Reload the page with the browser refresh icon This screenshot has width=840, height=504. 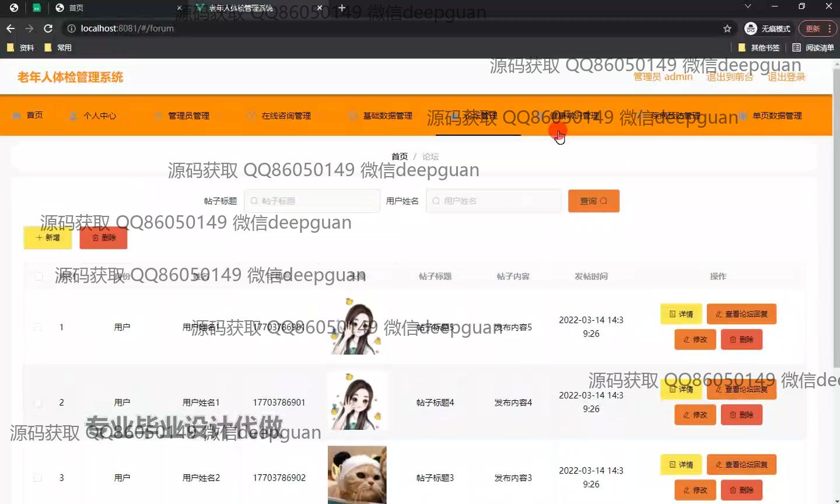[x=48, y=29]
